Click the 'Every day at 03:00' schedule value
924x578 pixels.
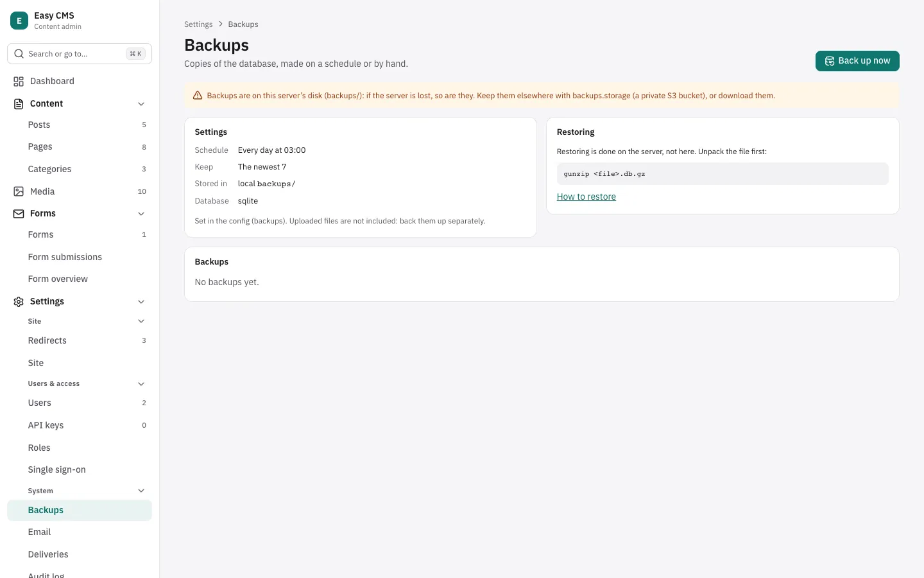coord(272,150)
